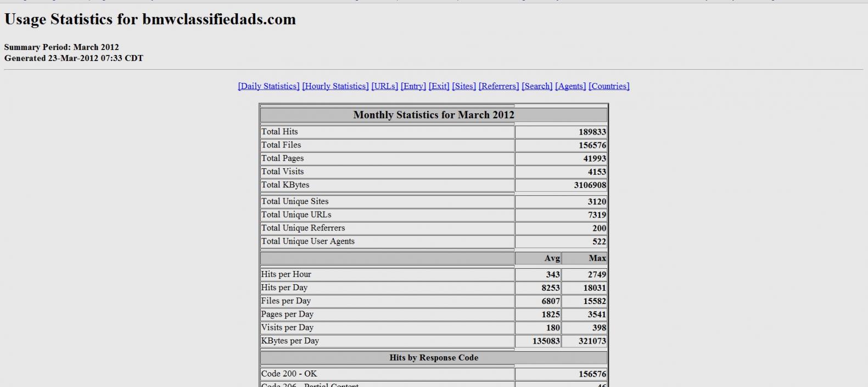Follow the Entry pages link
Image resolution: width=868 pixels, height=387 pixels.
[413, 86]
